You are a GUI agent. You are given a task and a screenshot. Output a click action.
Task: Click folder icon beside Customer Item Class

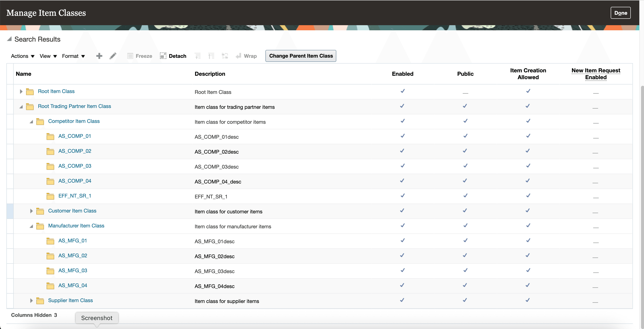pos(40,211)
